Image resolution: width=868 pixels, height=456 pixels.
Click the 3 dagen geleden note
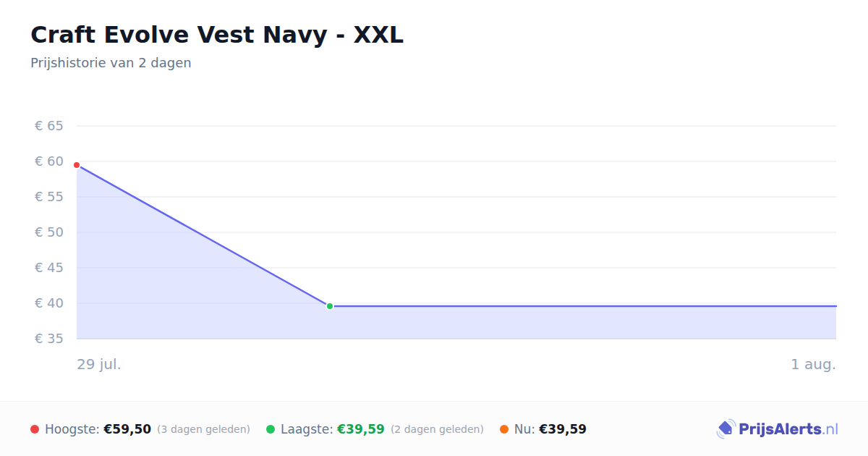click(x=203, y=429)
